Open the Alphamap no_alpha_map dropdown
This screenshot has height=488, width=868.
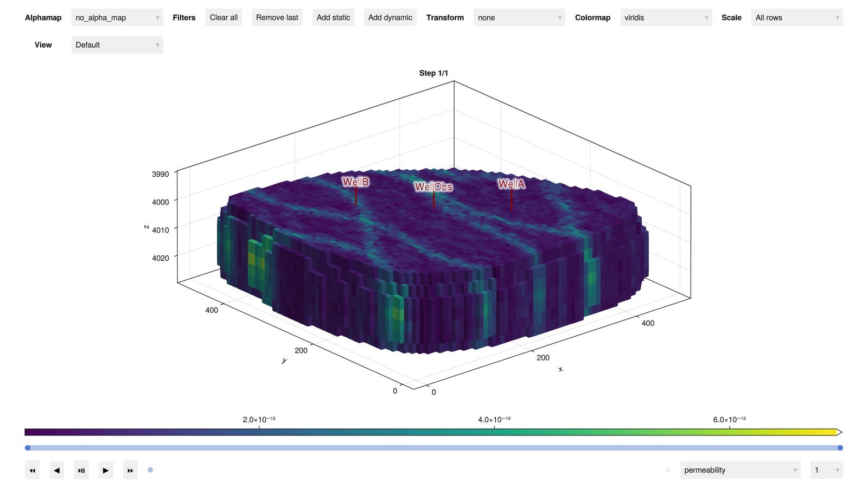[x=117, y=17]
